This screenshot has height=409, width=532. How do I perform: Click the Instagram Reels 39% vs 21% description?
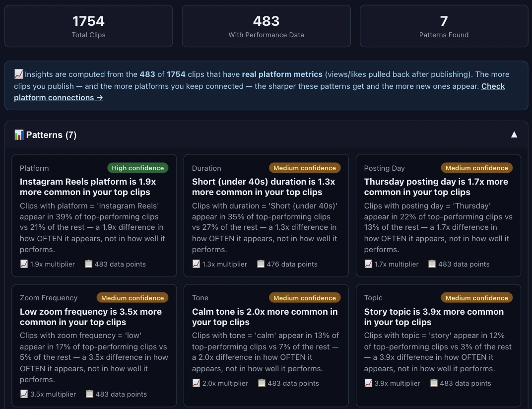(92, 227)
